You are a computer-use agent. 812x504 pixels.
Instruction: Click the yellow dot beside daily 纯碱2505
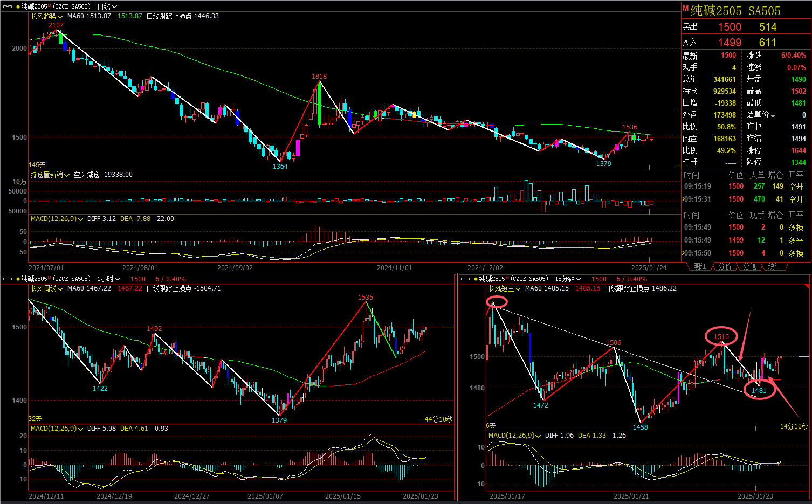pos(18,6)
